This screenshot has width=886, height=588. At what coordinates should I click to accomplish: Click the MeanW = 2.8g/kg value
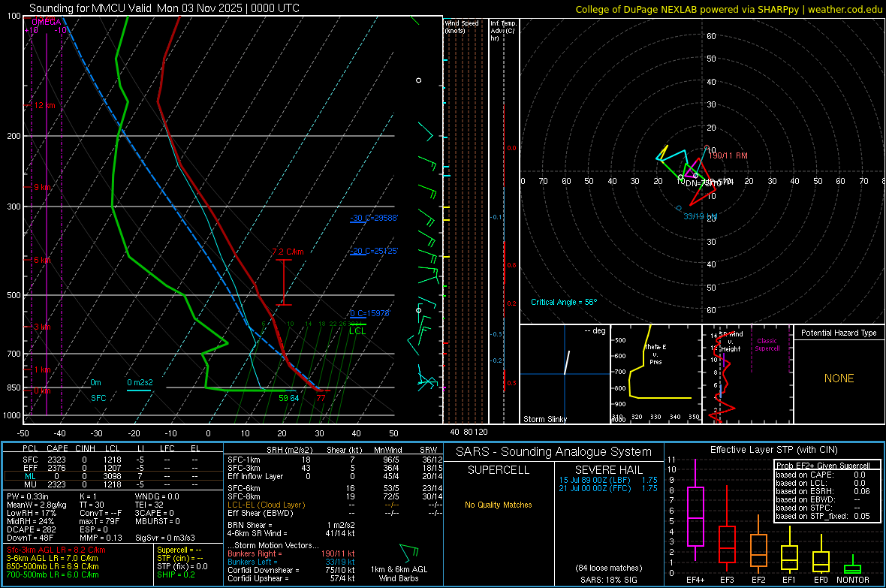[36, 505]
